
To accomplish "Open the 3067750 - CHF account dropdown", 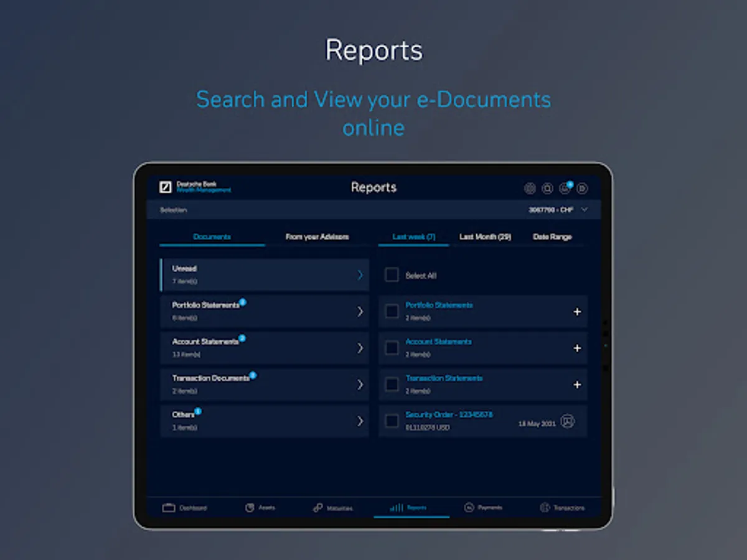I will coord(558,210).
